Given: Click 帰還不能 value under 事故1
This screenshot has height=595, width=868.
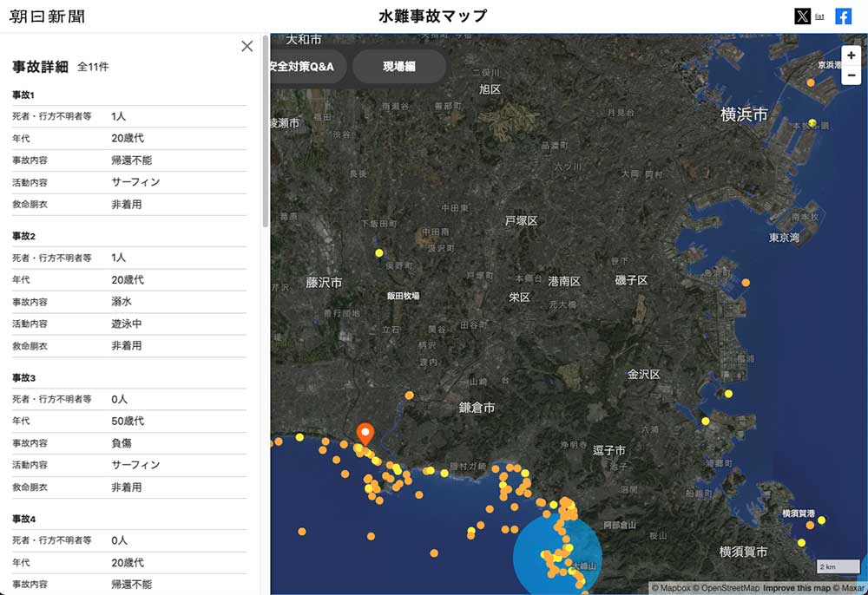Looking at the screenshot, I should pyautogui.click(x=131, y=160).
